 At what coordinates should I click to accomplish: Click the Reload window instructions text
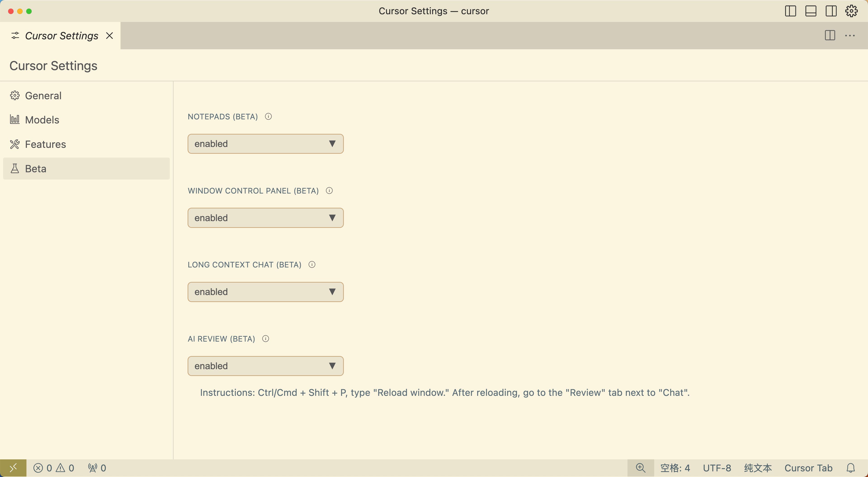[445, 393]
